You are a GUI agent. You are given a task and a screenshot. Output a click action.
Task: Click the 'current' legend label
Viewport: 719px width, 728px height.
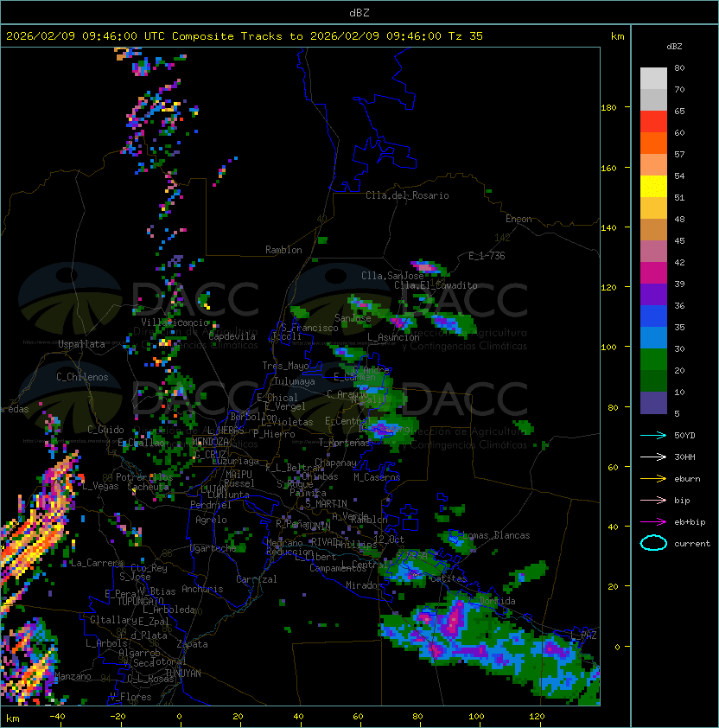coord(692,544)
